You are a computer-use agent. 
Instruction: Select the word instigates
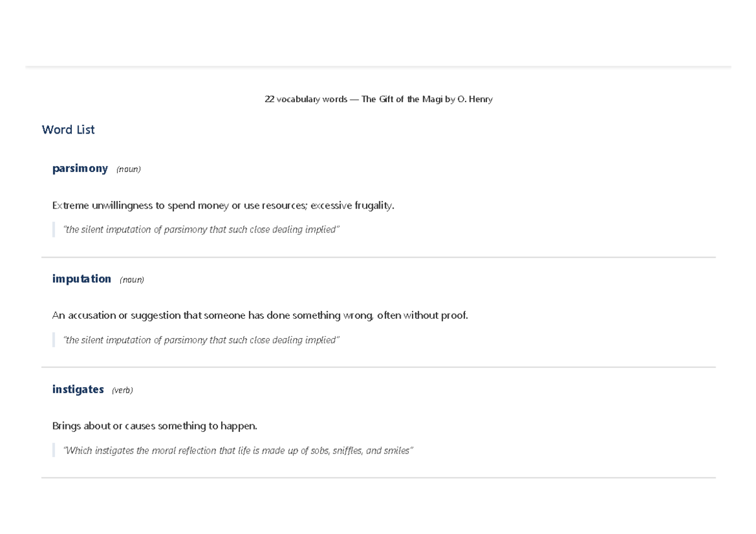78,389
